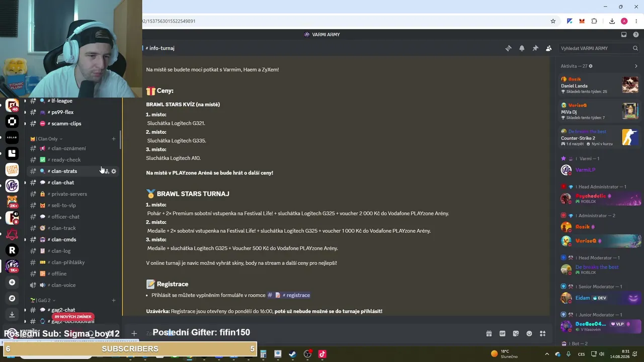Show hidden system tray icons
This screenshot has width=644, height=362.
pos(547,354)
